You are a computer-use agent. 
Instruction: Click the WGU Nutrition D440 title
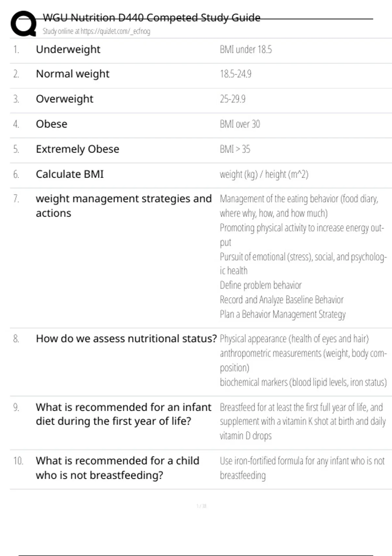(152, 18)
